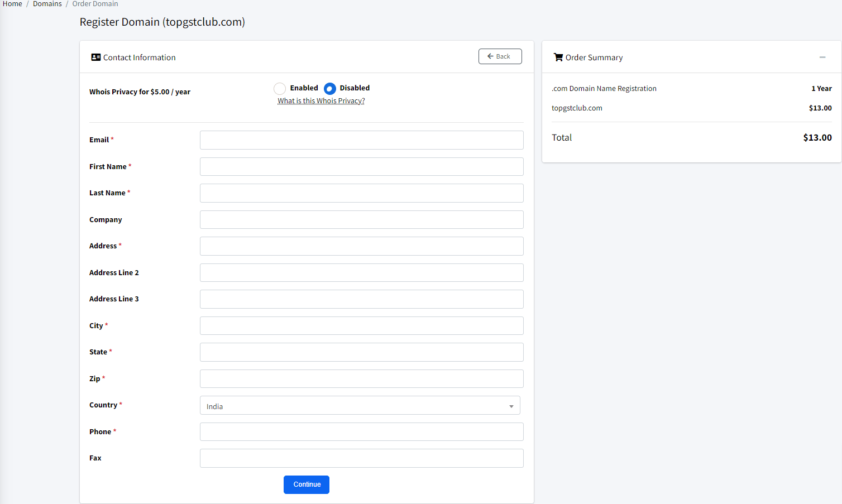Select the Disabled option for Whois Privacy

[329, 88]
